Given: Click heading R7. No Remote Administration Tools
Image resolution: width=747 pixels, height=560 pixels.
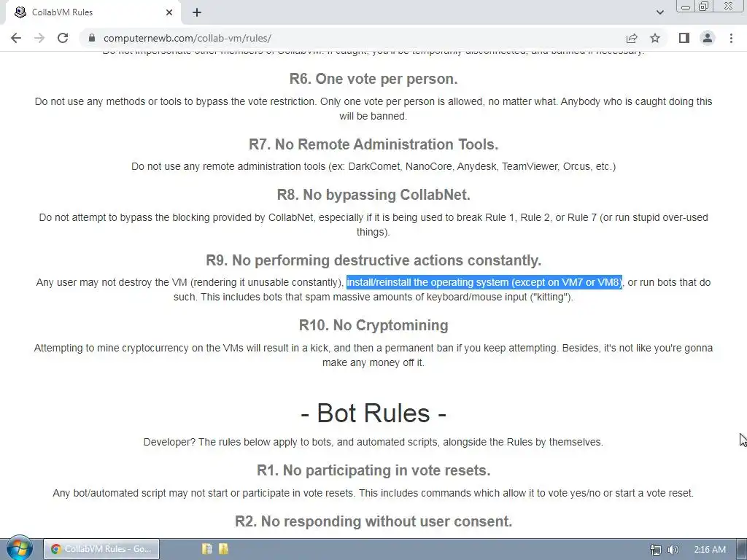Looking at the screenshot, I should 373,144.
